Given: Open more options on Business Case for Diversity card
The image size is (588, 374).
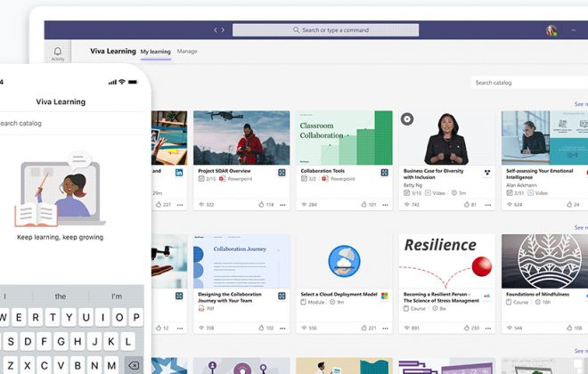Looking at the screenshot, I should pyautogui.click(x=488, y=205).
